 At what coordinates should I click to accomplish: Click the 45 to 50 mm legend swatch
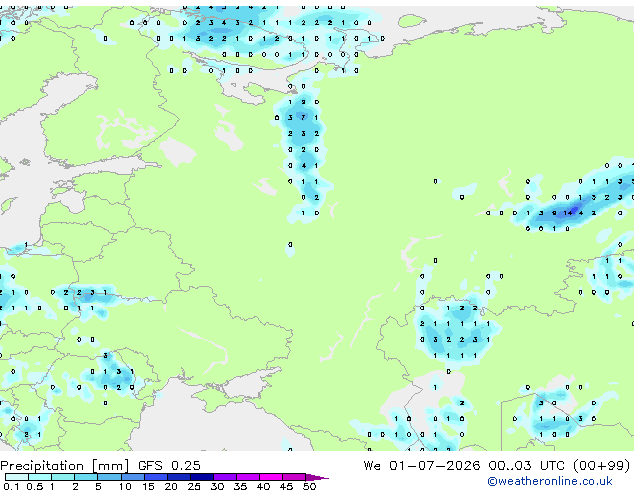[x=294, y=477]
